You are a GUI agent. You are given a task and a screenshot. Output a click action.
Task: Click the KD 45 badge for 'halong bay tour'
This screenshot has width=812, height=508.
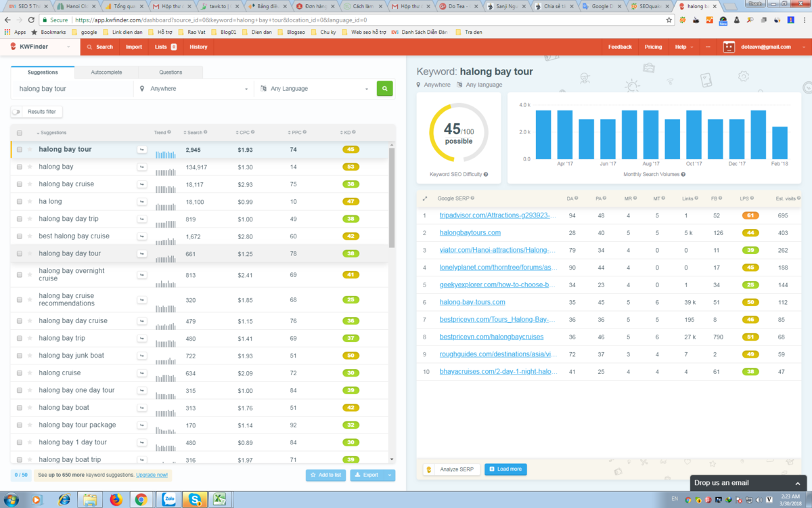pyautogui.click(x=351, y=150)
